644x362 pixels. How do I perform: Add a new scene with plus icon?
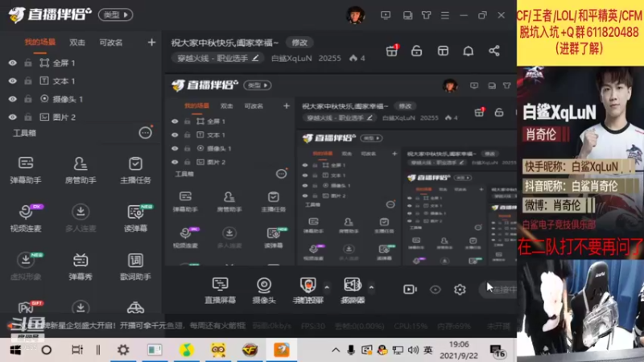151,43
